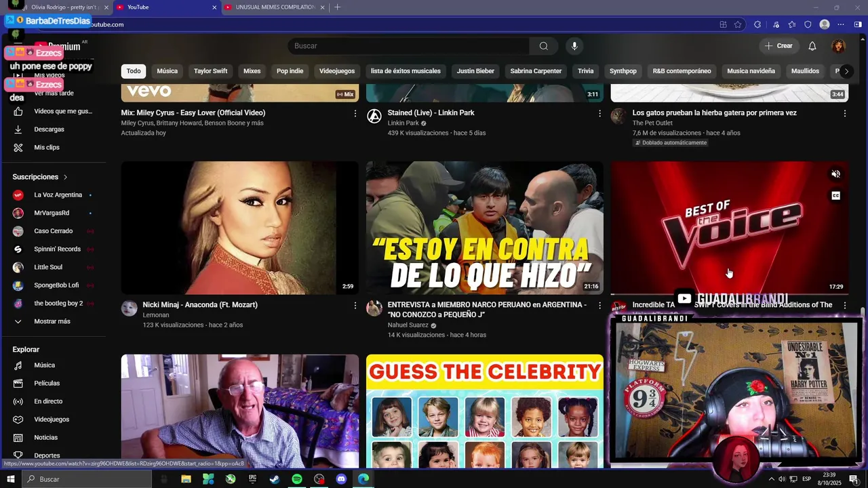868x488 pixels.
Task: Click the Edge favorites star icon
Action: (738, 24)
